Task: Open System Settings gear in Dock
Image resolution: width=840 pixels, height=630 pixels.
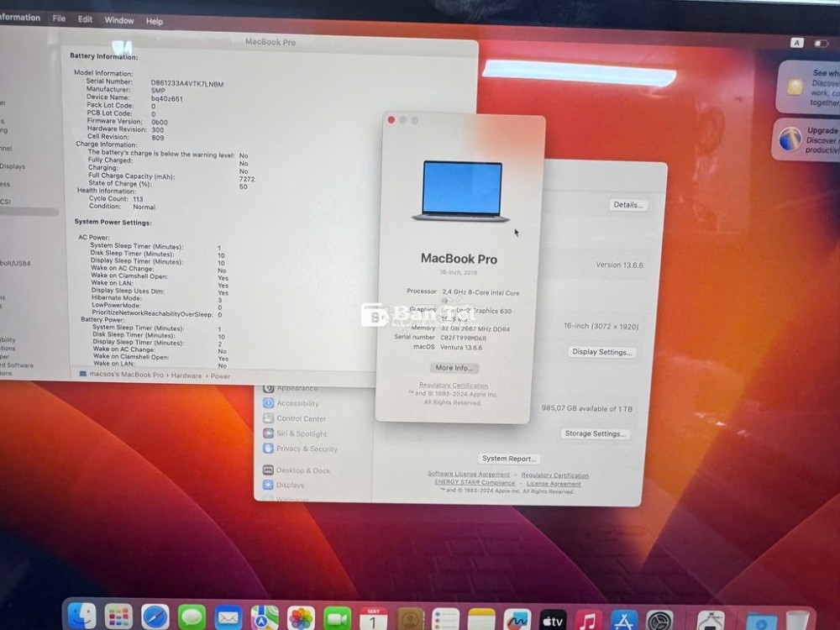Action: pyautogui.click(x=659, y=622)
